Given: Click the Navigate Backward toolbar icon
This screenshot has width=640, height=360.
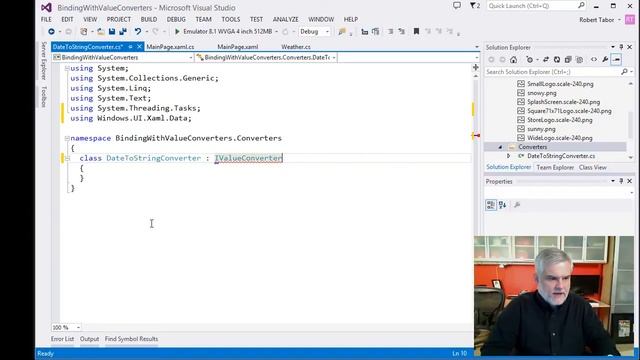Looking at the screenshot, I should tap(51, 31).
